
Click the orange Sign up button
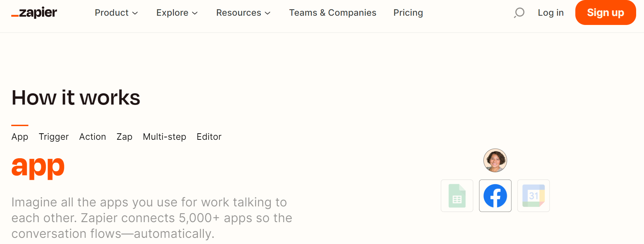tap(605, 13)
